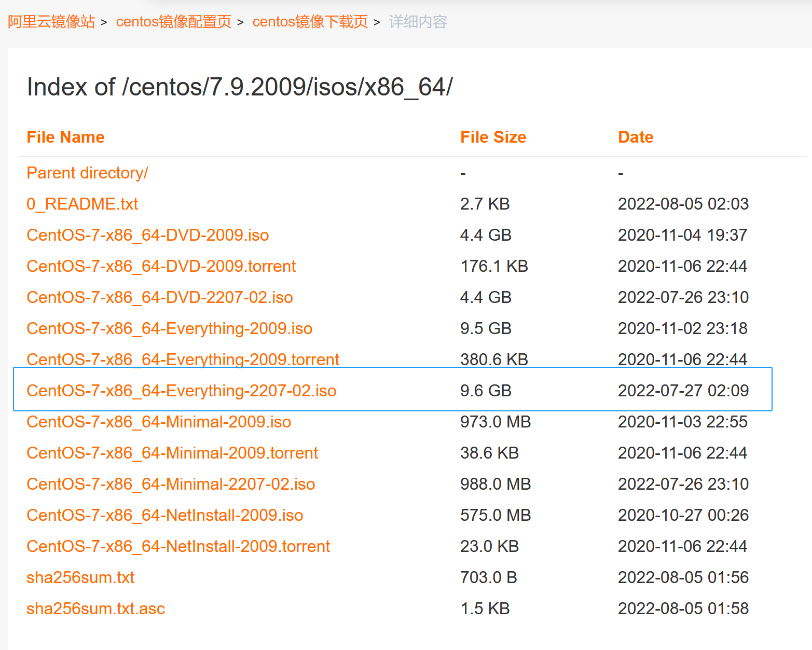Click the Date column header

636,137
